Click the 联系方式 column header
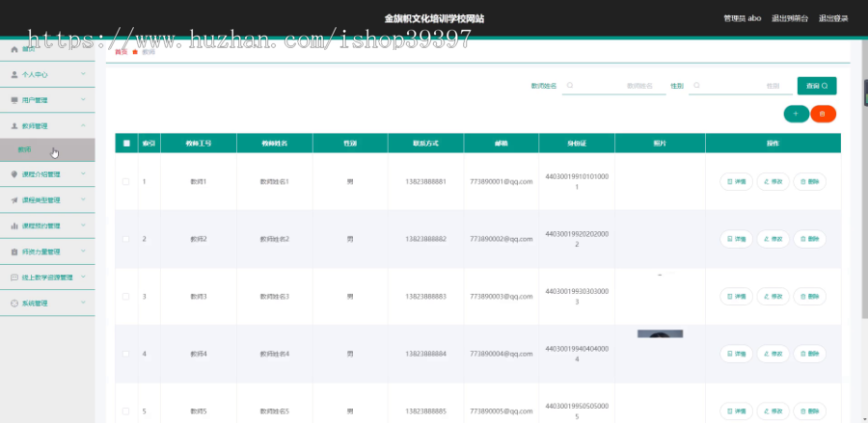868x423 pixels. [x=425, y=144]
